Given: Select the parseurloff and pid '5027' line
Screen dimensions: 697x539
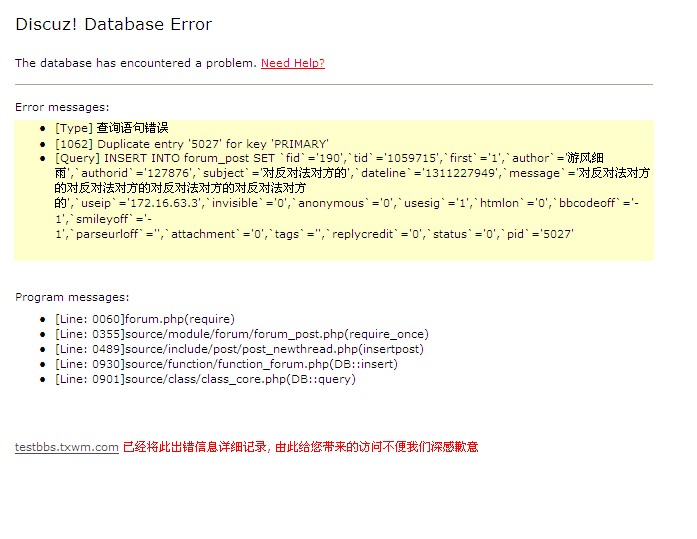Looking at the screenshot, I should (x=314, y=234).
